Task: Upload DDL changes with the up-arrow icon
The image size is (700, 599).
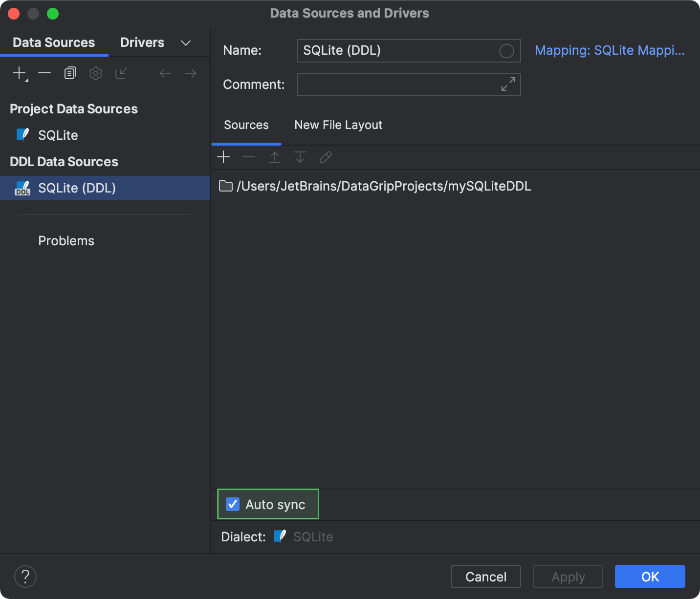Action: [274, 157]
